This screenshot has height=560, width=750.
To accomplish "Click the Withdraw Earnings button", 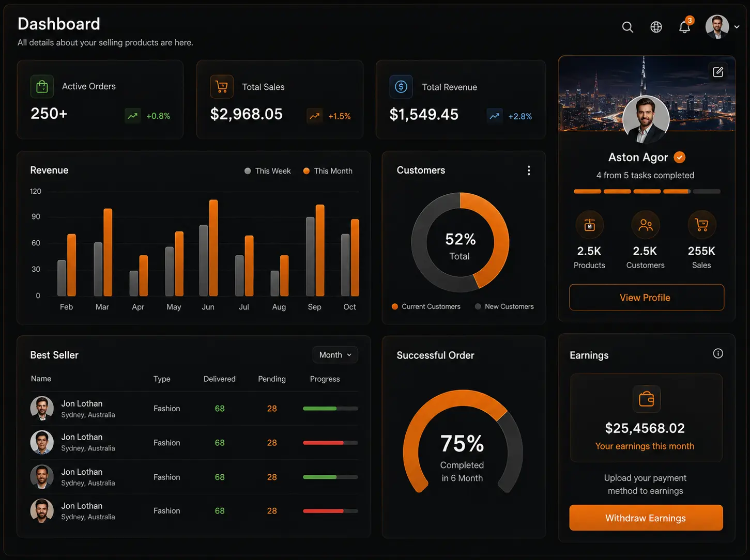I will pos(646,518).
